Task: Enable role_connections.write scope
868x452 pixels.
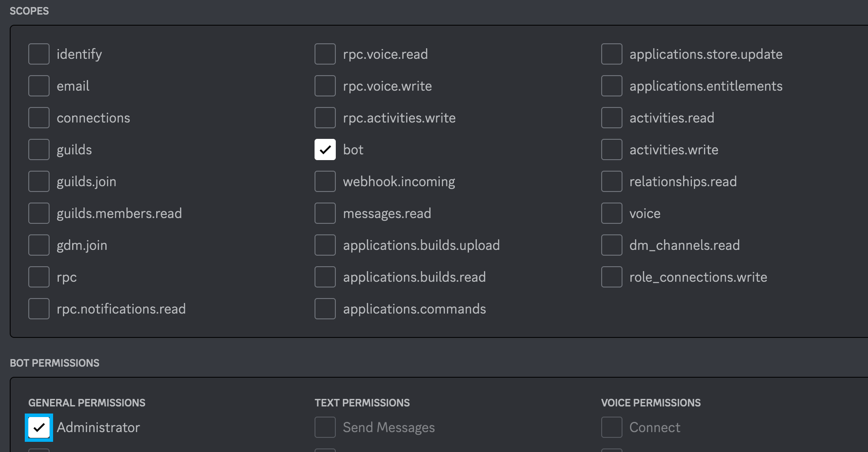Action: (x=612, y=277)
